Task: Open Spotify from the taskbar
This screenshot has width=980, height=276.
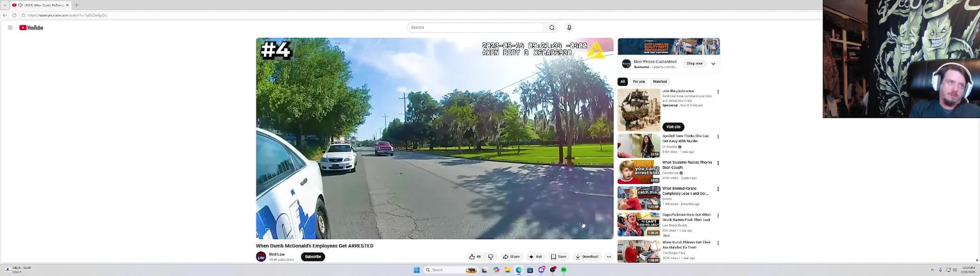Action: (x=564, y=270)
